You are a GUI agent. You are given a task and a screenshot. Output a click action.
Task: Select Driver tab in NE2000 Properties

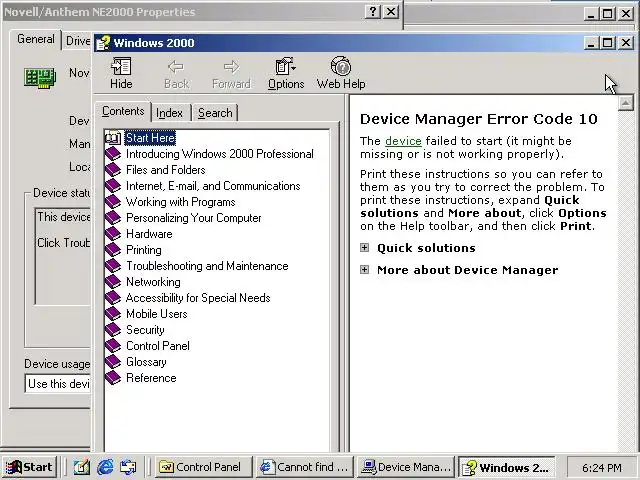pos(78,41)
